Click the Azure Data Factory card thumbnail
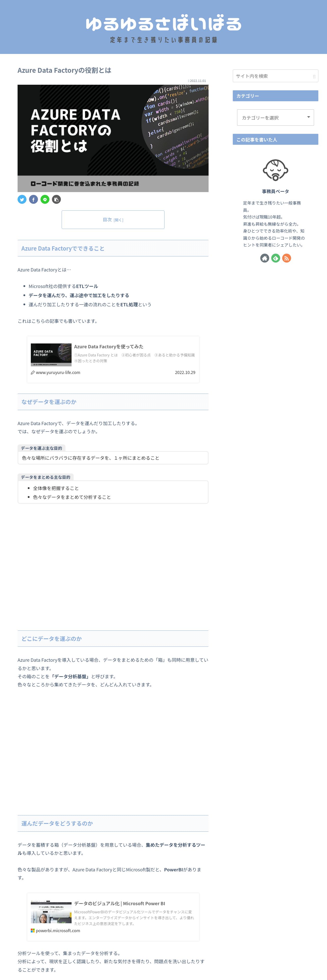327x980 pixels. point(51,355)
